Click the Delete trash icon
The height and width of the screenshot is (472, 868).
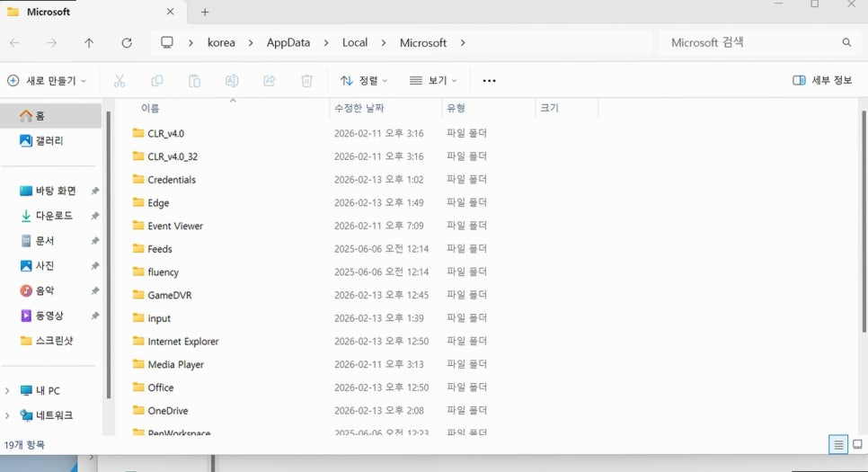pyautogui.click(x=306, y=81)
